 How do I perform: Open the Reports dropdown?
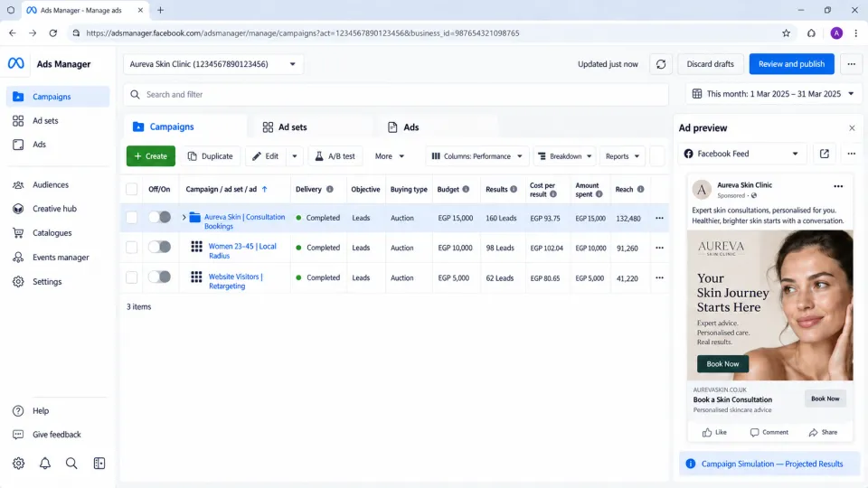tap(622, 156)
